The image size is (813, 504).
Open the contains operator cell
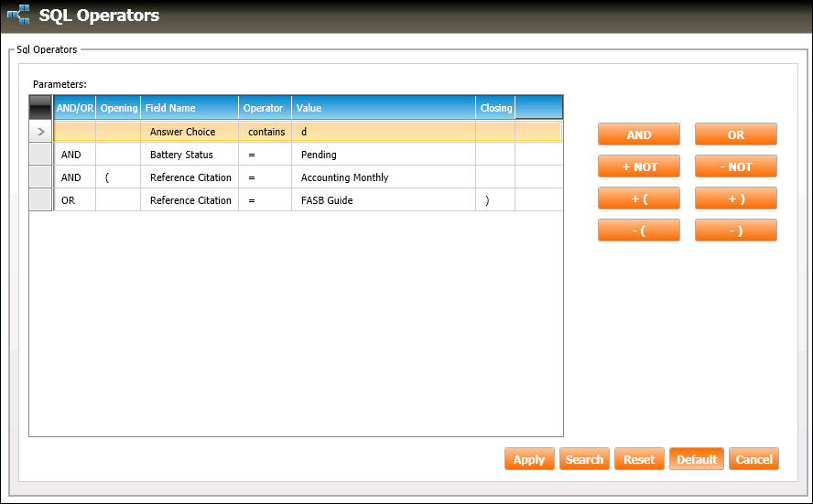pyautogui.click(x=266, y=132)
